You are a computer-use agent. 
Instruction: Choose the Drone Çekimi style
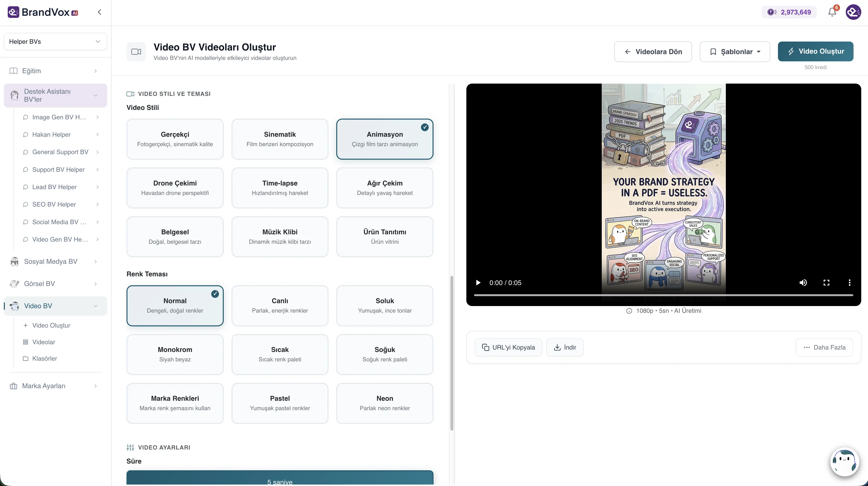175,188
